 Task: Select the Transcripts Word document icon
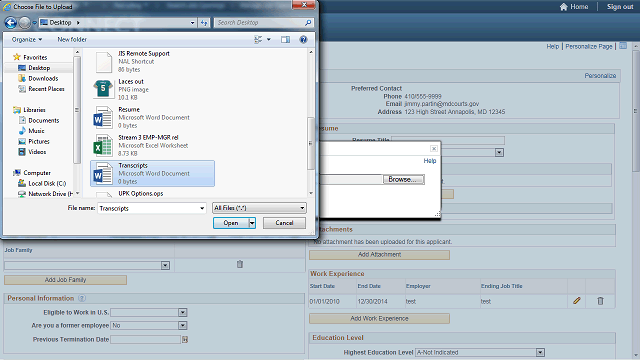(103, 173)
